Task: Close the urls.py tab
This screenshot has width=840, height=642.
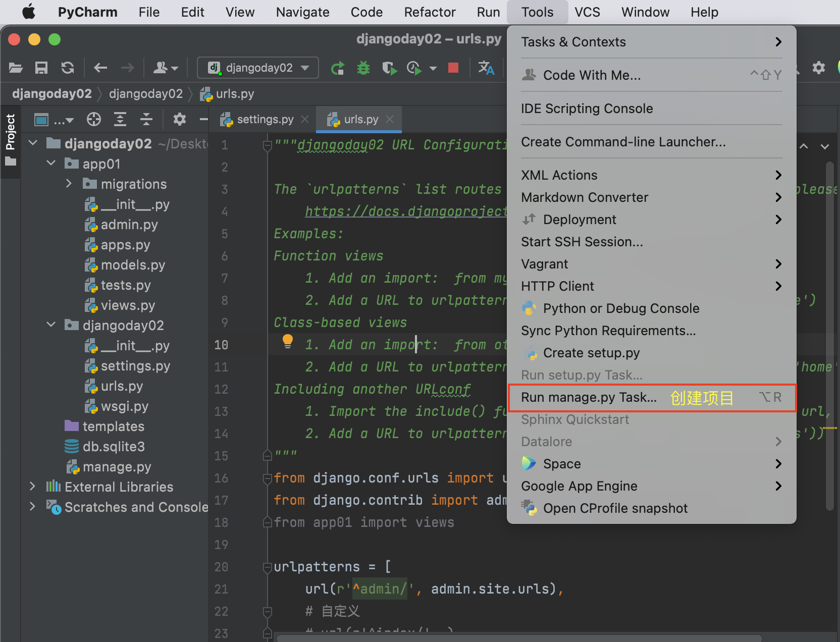Action: point(390,119)
